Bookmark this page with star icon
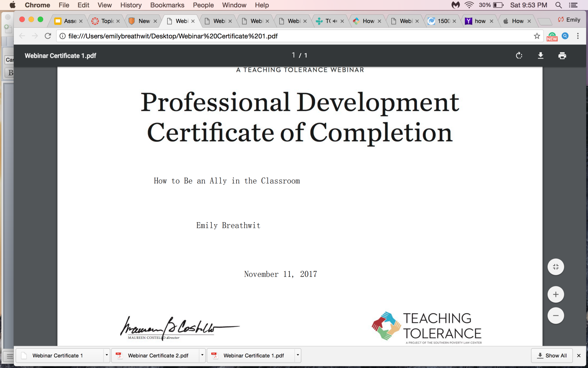 tap(537, 36)
